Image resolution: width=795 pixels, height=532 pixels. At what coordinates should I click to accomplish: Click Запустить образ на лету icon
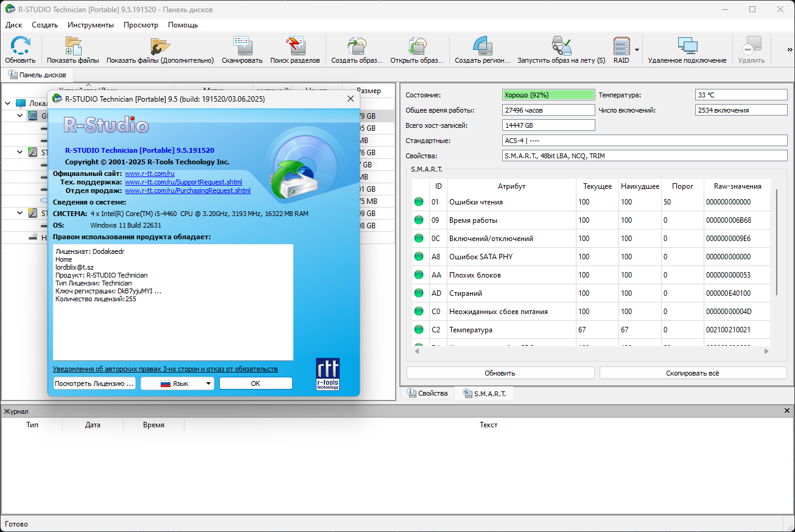coord(561,47)
